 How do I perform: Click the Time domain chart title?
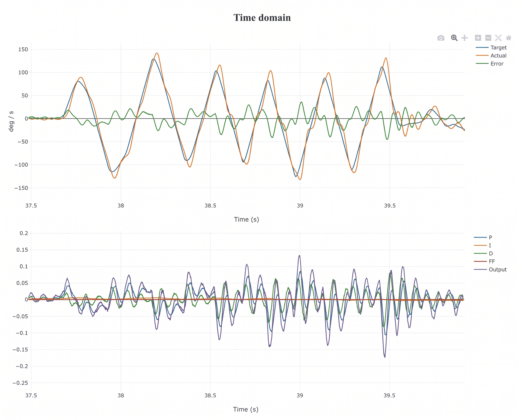(262, 17)
